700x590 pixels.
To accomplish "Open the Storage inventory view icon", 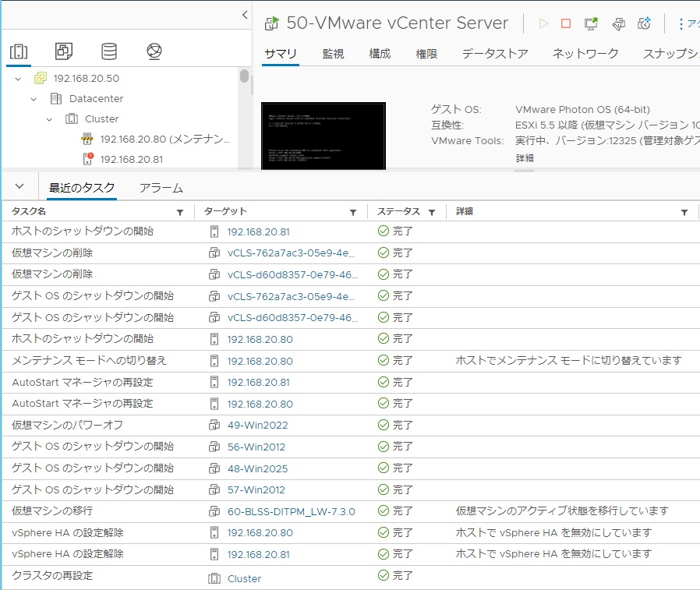I will tap(109, 51).
